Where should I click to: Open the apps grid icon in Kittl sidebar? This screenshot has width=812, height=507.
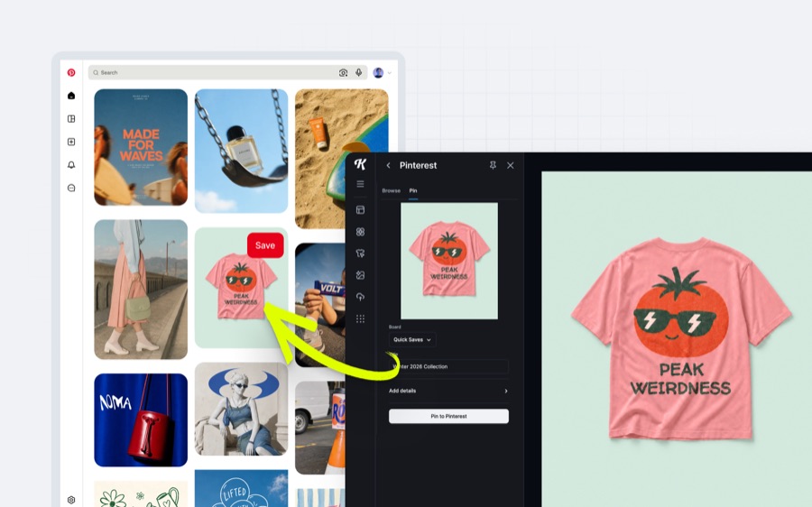tap(360, 318)
